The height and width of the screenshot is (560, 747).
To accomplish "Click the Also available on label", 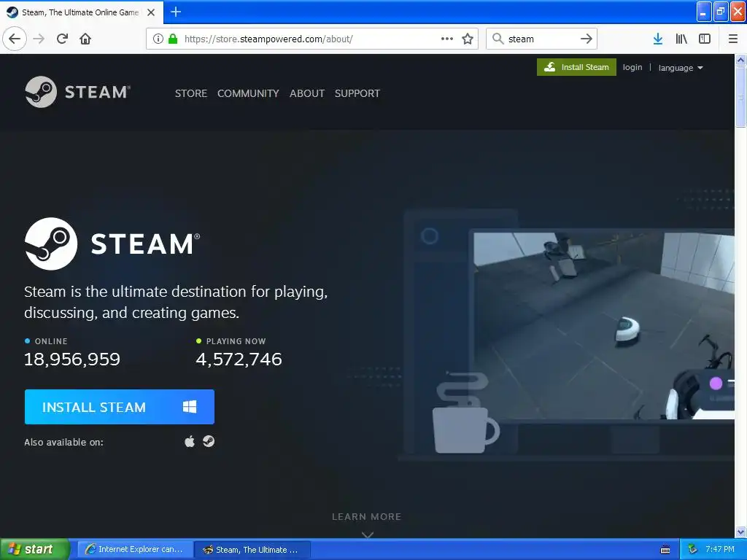I will tap(64, 442).
